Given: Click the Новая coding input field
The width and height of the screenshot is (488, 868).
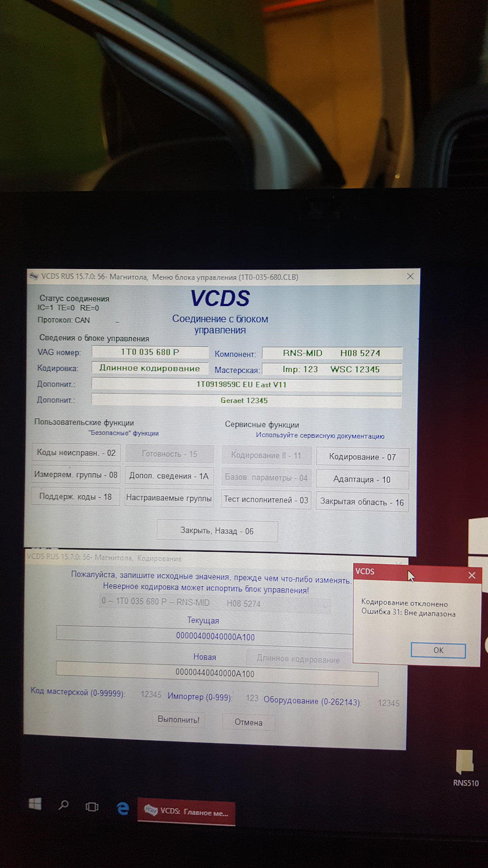Looking at the screenshot, I should pyautogui.click(x=217, y=673).
